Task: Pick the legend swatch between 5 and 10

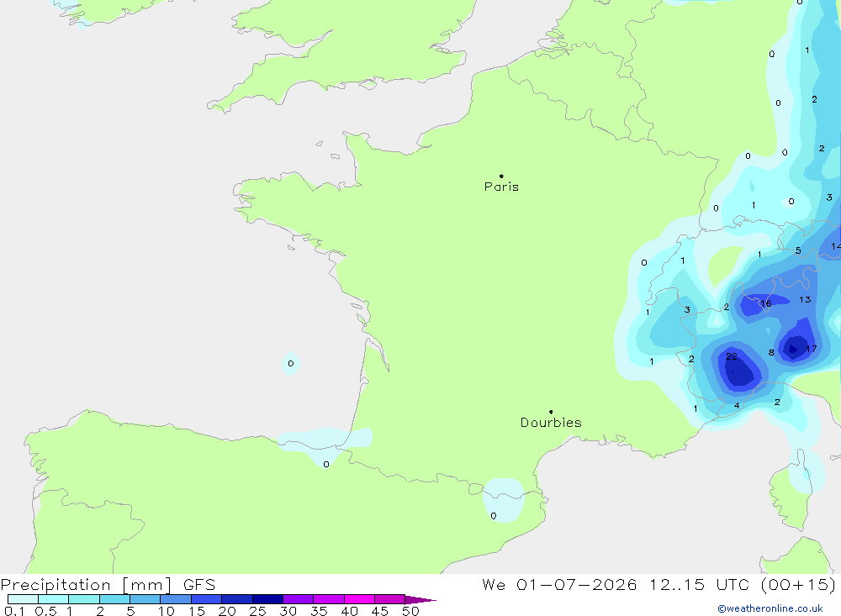Action: pos(145,599)
